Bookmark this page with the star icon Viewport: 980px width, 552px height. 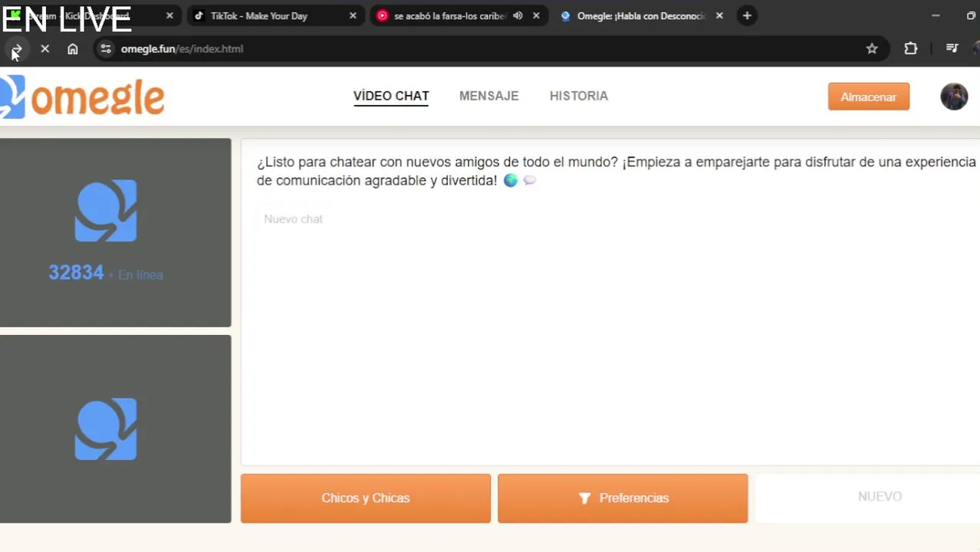[872, 48]
